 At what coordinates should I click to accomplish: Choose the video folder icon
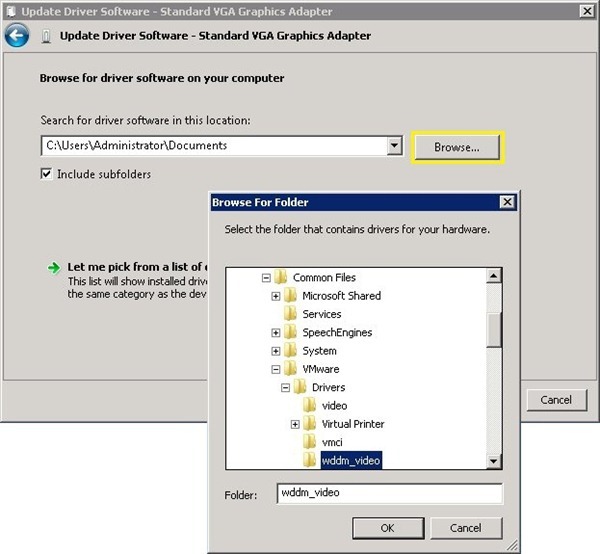(310, 405)
